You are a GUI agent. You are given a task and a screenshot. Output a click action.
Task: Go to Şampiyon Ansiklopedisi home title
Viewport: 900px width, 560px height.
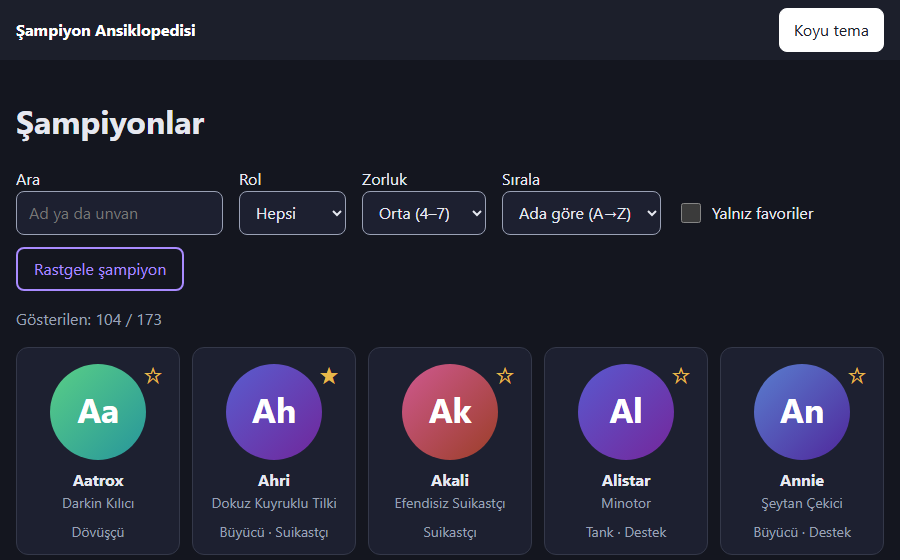coord(106,30)
